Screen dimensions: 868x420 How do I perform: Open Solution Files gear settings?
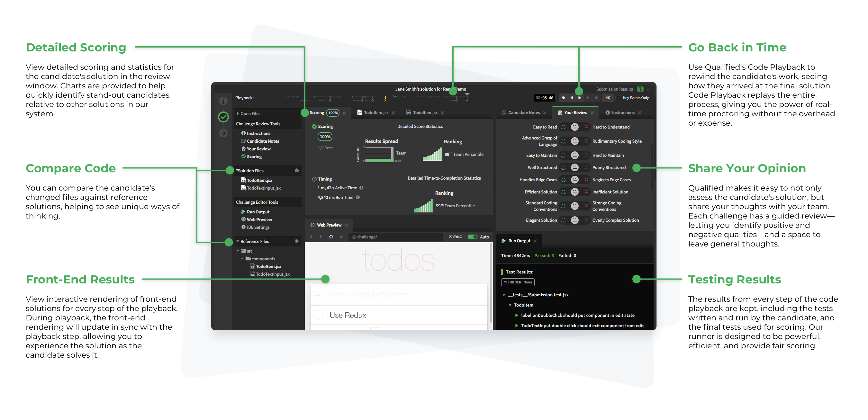pos(297,170)
